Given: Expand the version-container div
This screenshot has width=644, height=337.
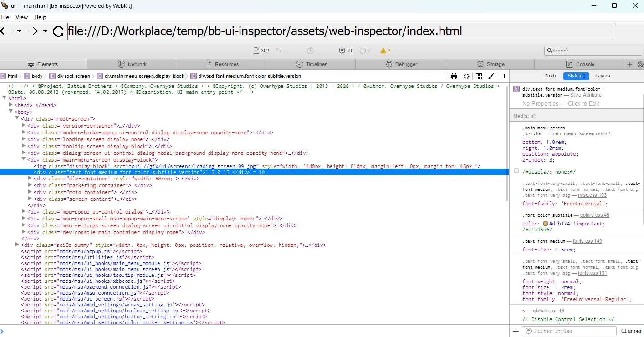Looking at the screenshot, I should [x=24, y=126].
